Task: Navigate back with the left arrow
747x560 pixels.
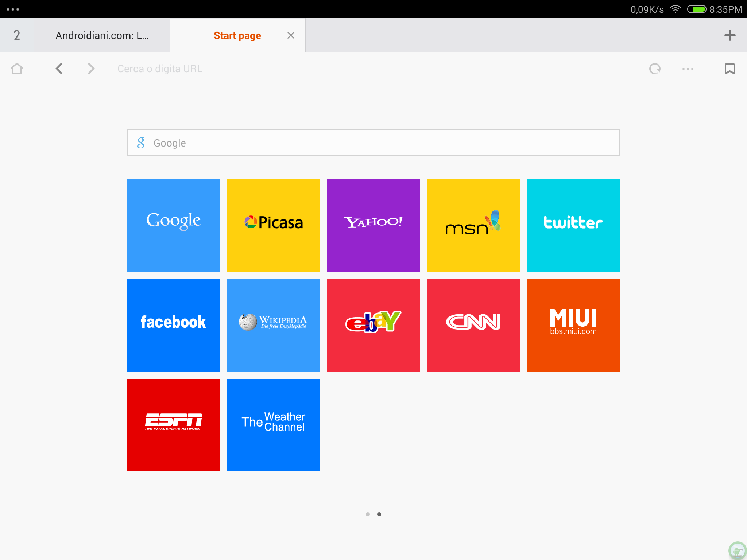Action: tap(59, 69)
